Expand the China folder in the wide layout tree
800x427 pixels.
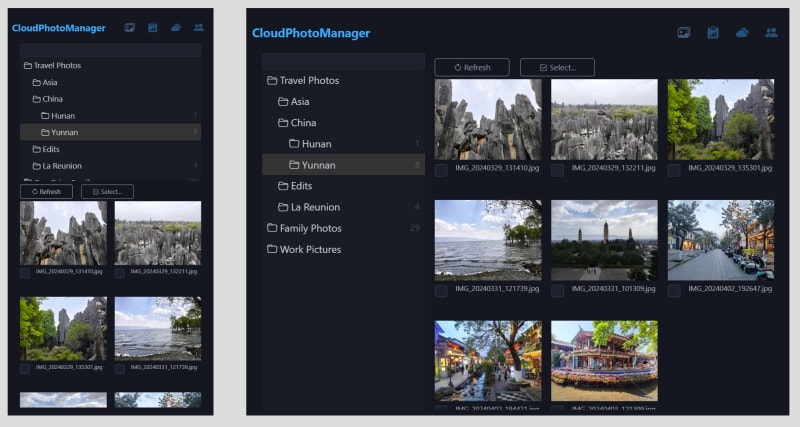(343, 123)
